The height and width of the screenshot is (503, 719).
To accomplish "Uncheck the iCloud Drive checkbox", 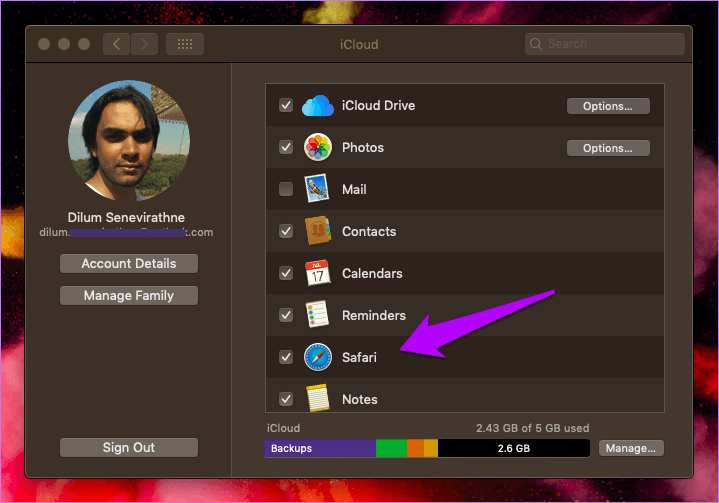I will (x=286, y=105).
